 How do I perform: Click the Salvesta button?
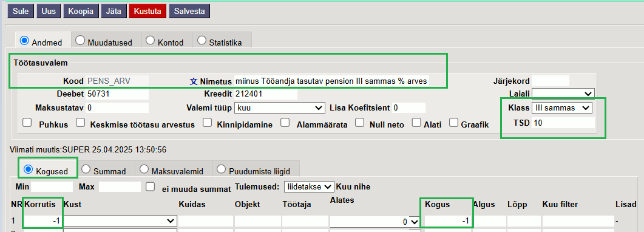189,11
